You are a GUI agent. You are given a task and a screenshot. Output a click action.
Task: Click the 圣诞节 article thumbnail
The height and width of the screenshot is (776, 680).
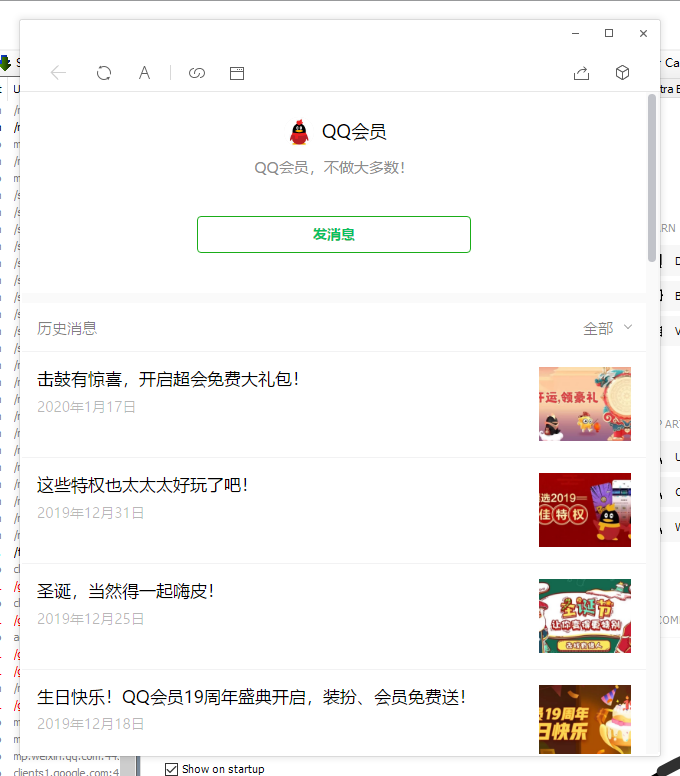click(585, 616)
